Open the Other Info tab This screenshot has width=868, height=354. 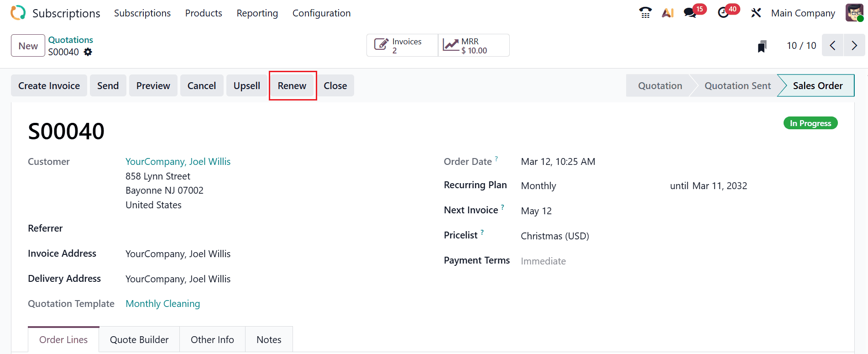click(x=212, y=339)
